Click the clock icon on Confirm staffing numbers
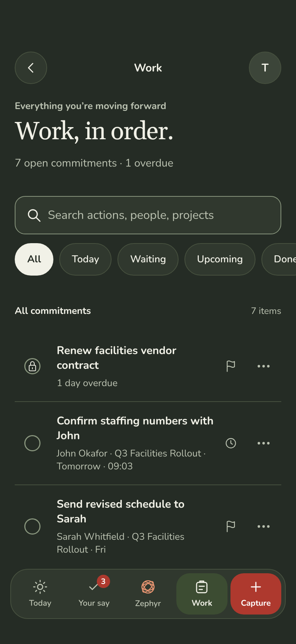Viewport: 296px width, 644px height. tap(231, 443)
